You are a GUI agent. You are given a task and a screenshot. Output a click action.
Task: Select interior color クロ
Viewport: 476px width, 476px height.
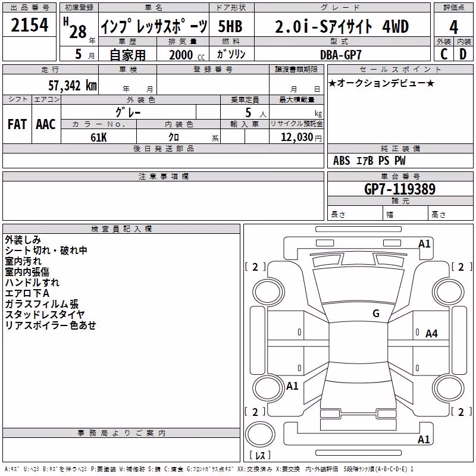click(174, 137)
